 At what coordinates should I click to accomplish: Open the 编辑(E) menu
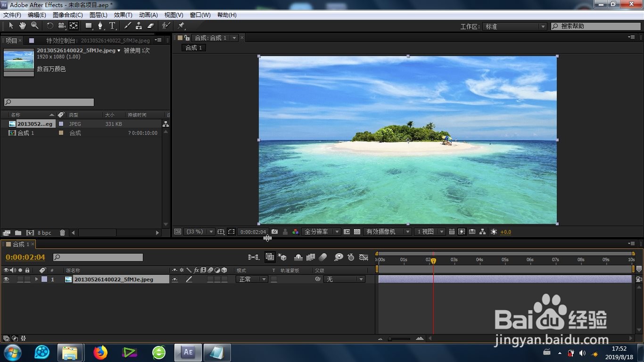37,15
